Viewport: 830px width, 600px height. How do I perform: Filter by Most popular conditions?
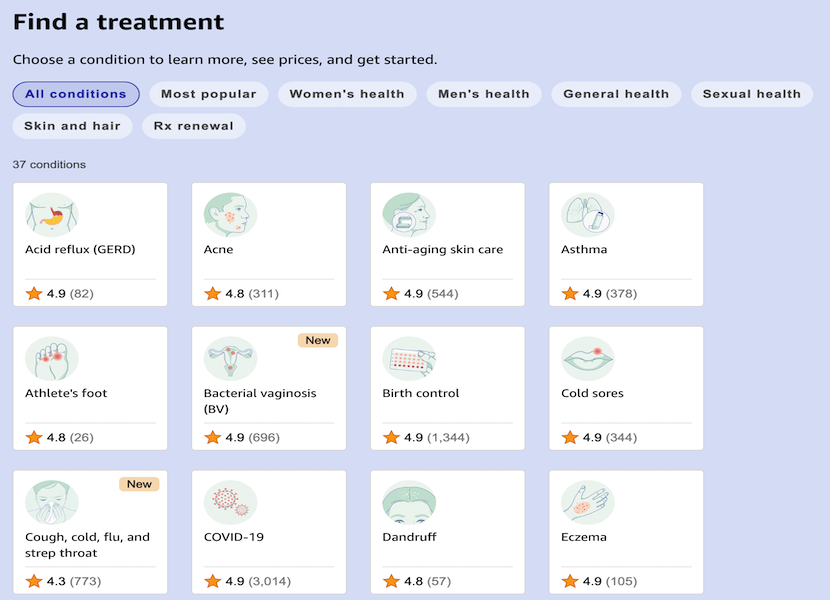click(x=208, y=94)
